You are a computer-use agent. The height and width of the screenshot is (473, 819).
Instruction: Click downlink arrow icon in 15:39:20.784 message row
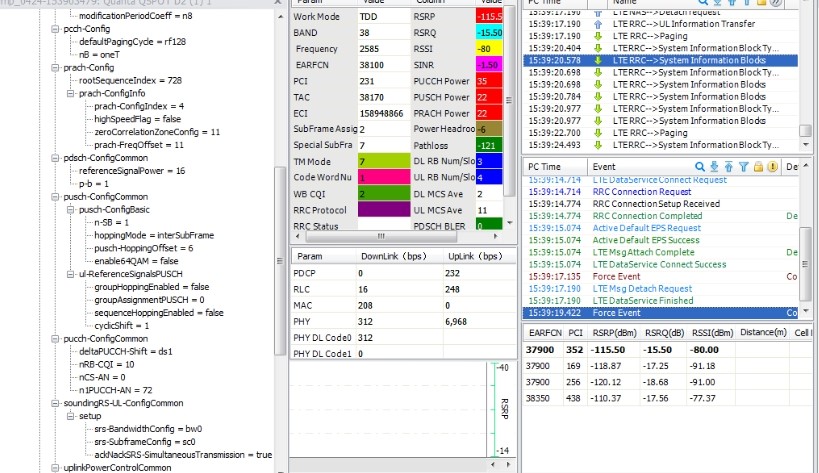coord(598,97)
